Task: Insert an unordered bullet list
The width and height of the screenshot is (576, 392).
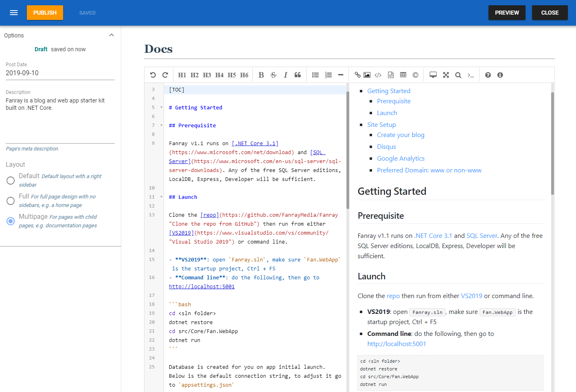Action: (315, 75)
